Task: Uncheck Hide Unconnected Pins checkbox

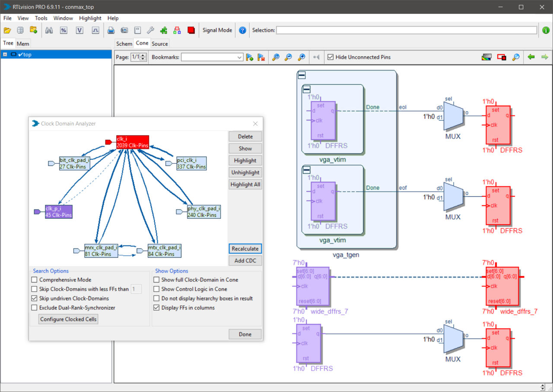Action: tap(331, 57)
